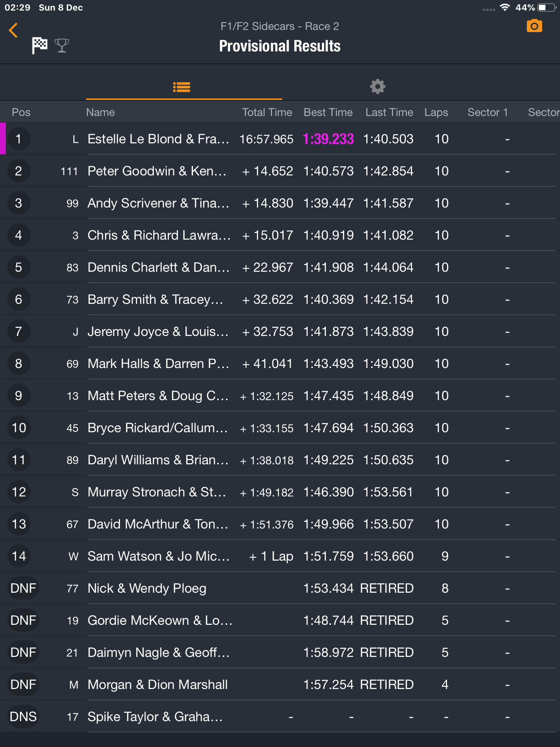Tap the Wi-Fi status icon

[x=505, y=7]
